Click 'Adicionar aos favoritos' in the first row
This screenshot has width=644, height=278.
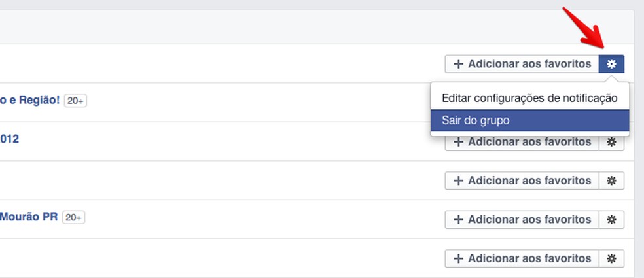coord(522,64)
